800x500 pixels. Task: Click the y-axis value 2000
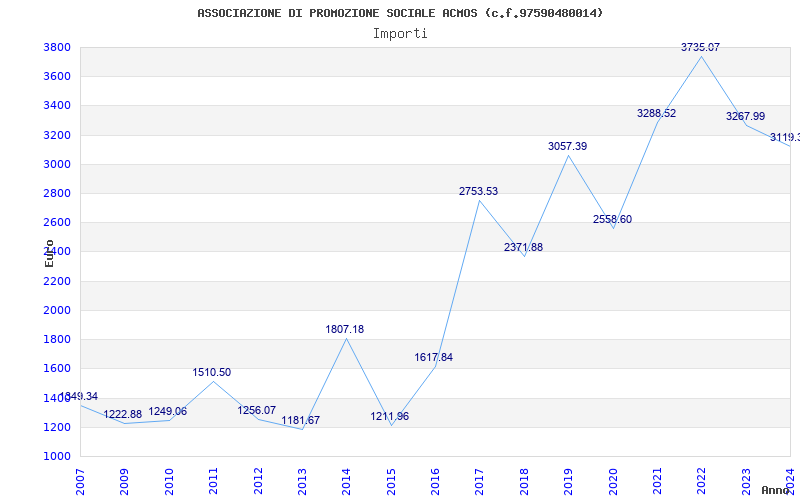57,311
